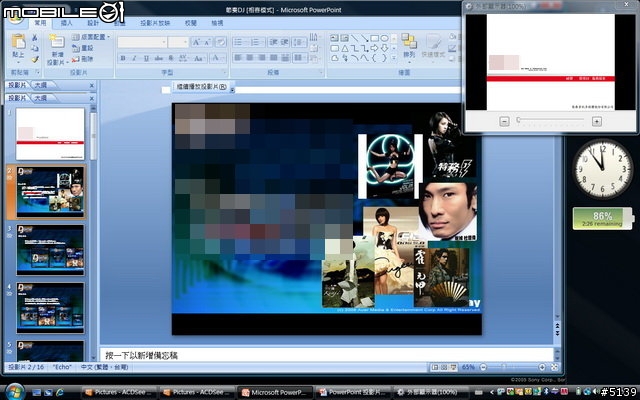Switch to the 校閱 ribbon tab
Viewport: 640px width, 400px height.
tap(191, 23)
